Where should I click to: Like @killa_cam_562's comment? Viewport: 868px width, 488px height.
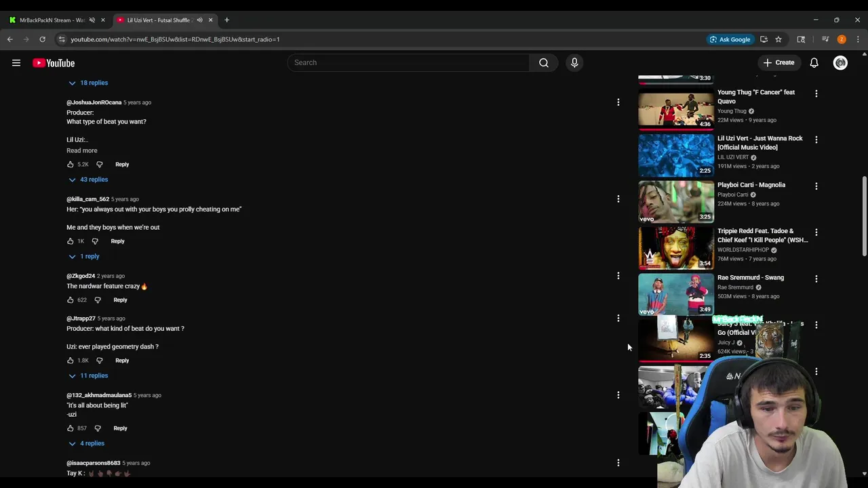coord(70,241)
